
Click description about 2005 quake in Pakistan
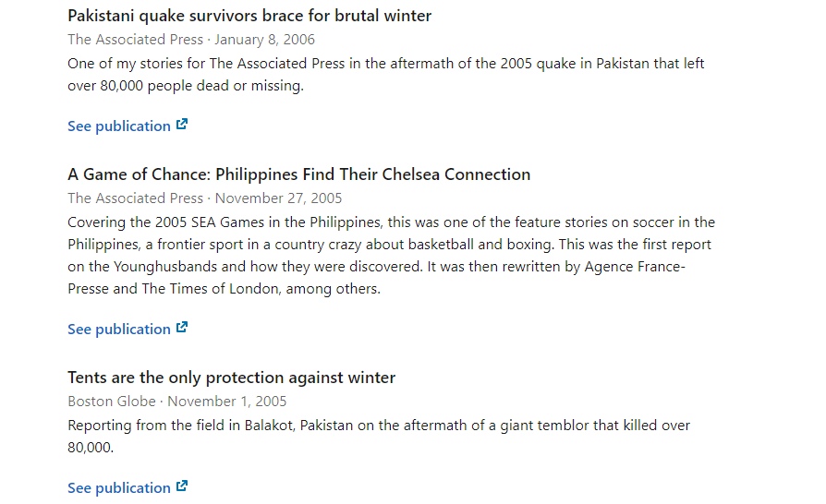(x=385, y=74)
